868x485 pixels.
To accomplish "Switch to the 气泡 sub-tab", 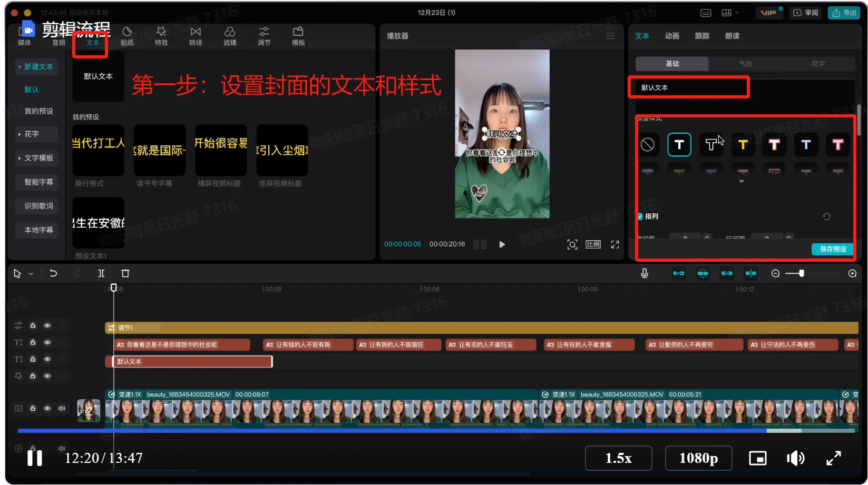I will click(745, 64).
